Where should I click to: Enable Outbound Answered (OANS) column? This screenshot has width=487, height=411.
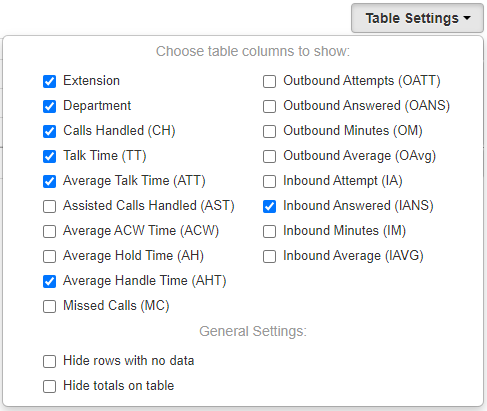tap(269, 106)
